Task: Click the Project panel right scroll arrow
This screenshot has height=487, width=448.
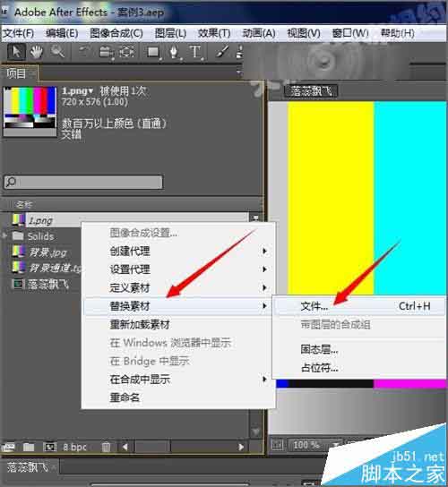Action: pyautogui.click(x=241, y=447)
